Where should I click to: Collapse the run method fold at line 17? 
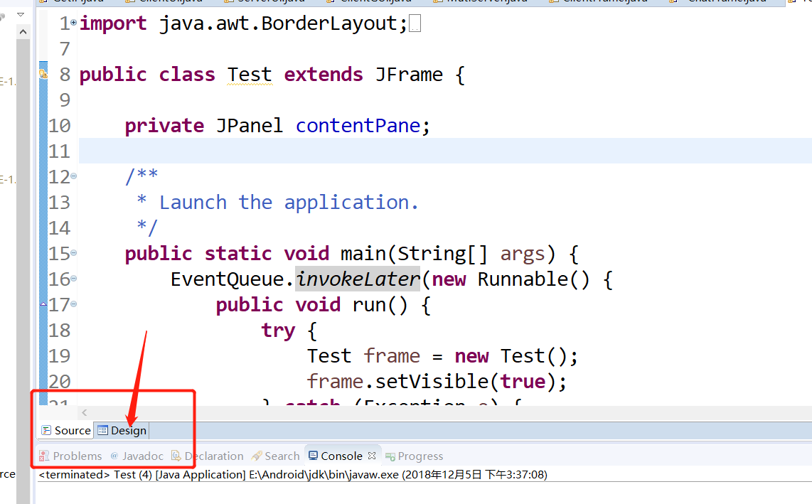(x=73, y=304)
